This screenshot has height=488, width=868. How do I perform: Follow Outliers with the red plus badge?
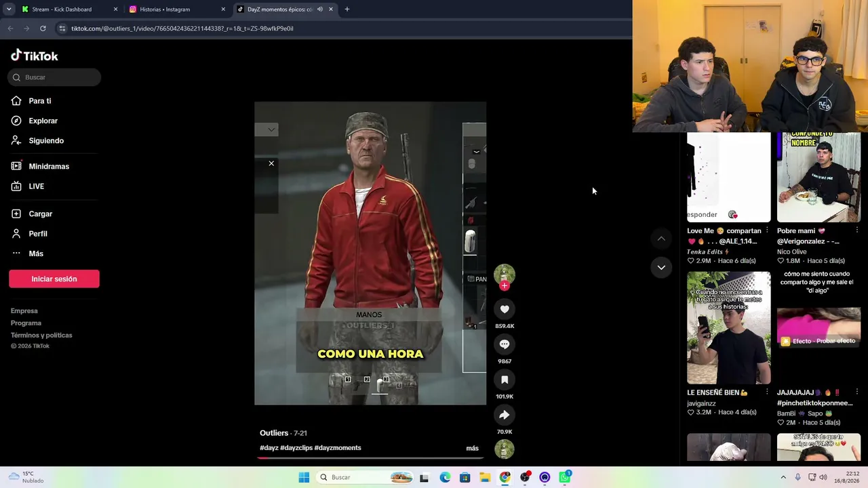pos(504,286)
